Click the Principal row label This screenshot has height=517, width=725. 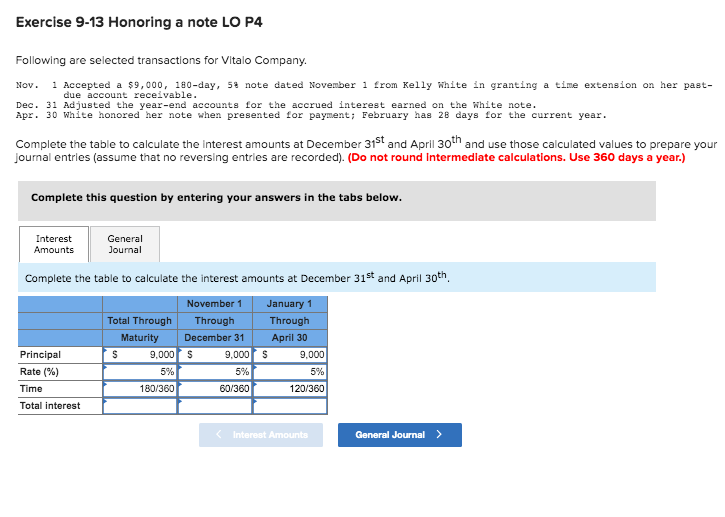pyautogui.click(x=40, y=355)
